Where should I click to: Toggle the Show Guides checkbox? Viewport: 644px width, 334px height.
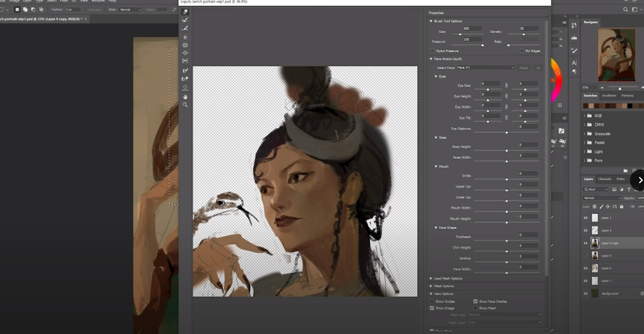(x=432, y=302)
